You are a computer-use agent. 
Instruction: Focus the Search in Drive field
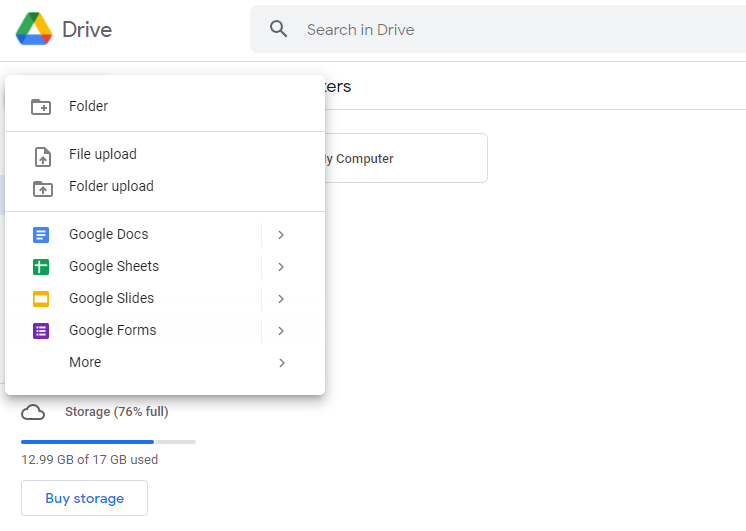point(498,29)
